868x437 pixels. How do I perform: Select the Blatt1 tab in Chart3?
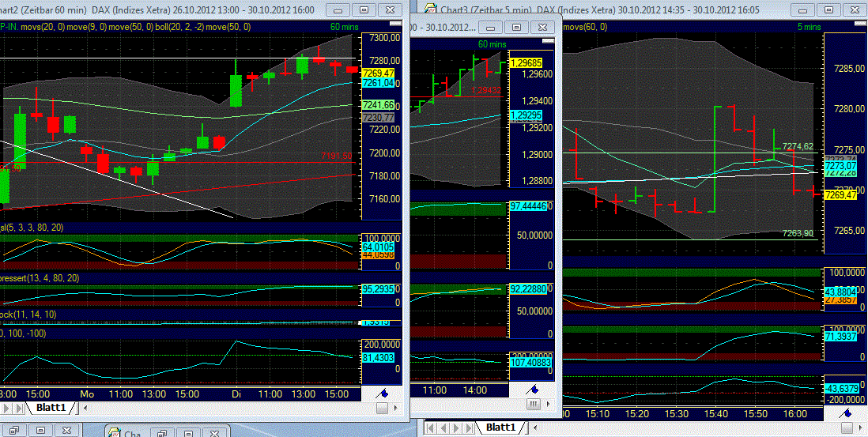pyautogui.click(x=500, y=428)
